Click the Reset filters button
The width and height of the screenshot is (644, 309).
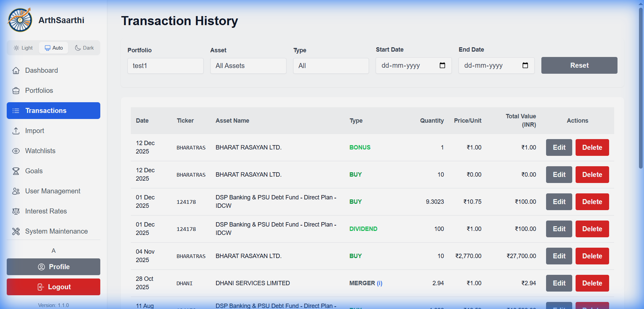pyautogui.click(x=579, y=65)
